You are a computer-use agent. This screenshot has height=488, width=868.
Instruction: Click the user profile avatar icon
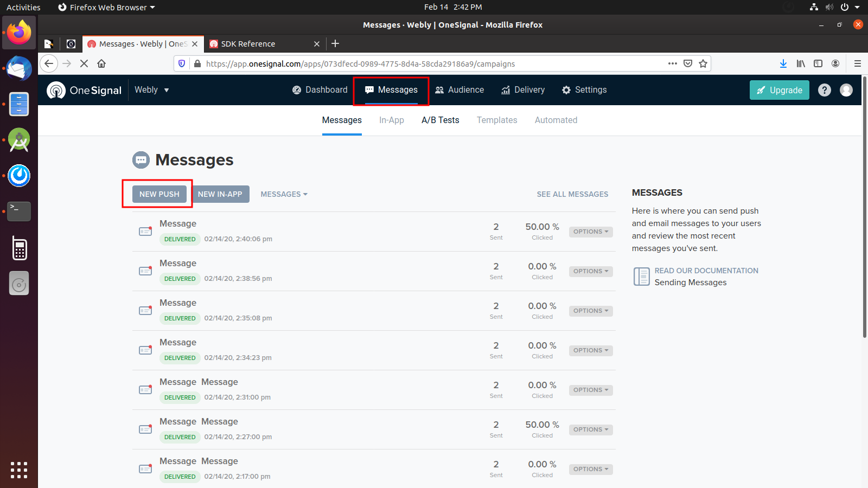pos(846,90)
